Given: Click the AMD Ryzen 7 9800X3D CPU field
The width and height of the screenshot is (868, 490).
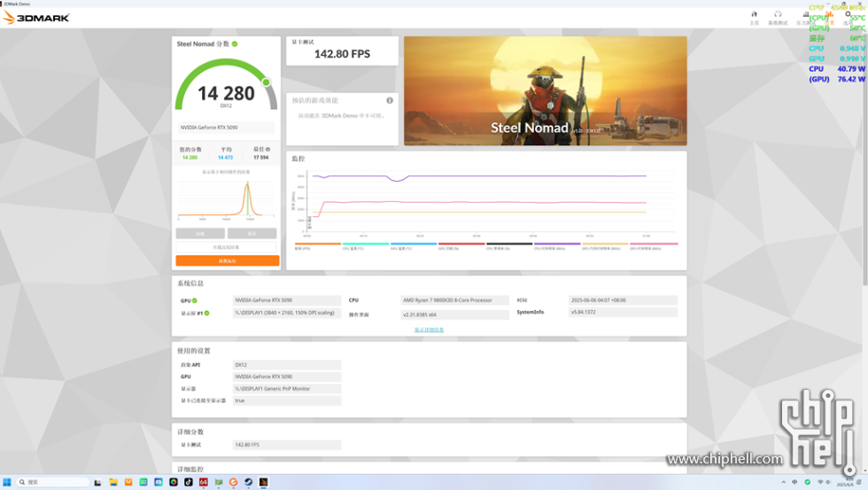Looking at the screenshot, I should (454, 300).
